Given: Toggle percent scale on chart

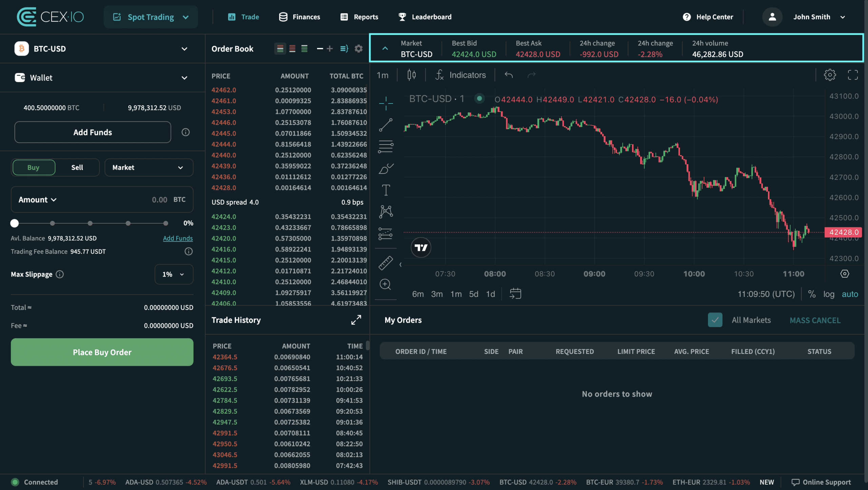Looking at the screenshot, I should coord(812,294).
